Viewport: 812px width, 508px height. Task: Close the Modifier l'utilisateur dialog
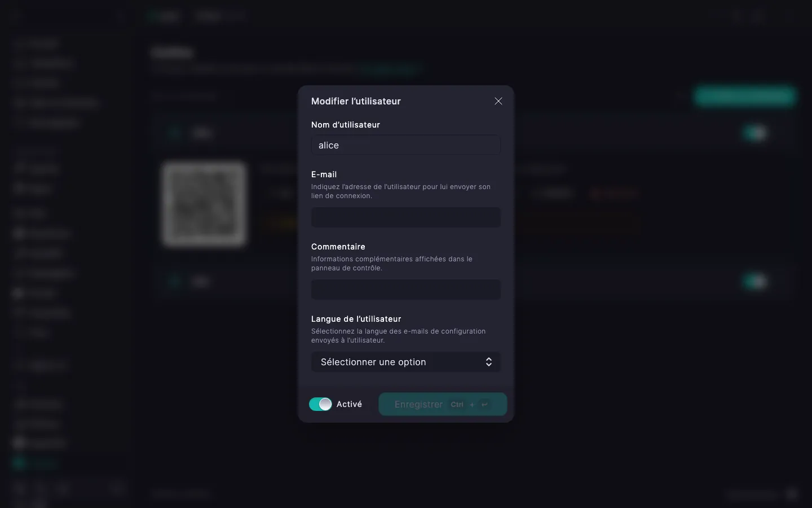click(x=498, y=101)
